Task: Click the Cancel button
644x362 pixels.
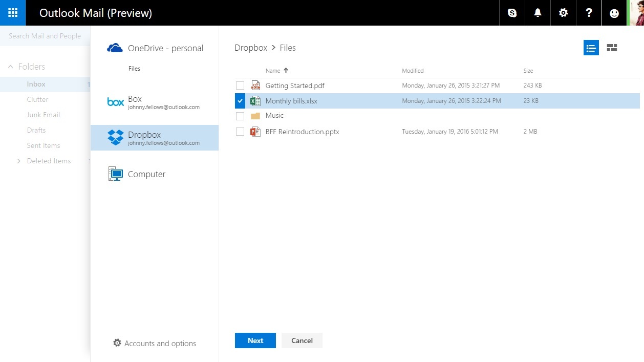Action: (x=302, y=340)
